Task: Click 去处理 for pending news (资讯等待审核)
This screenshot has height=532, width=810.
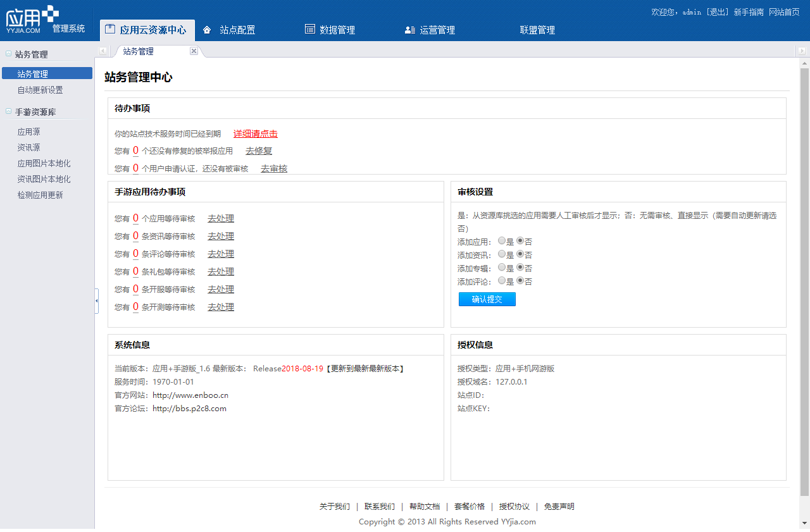Action: pyautogui.click(x=221, y=236)
